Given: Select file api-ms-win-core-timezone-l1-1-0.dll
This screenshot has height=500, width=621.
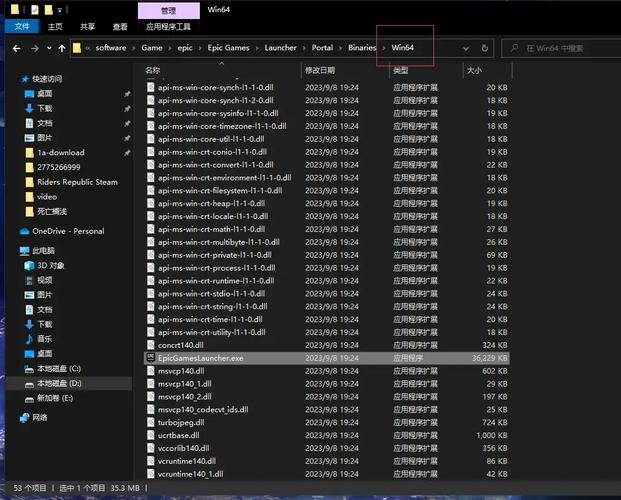Looking at the screenshot, I should (x=222, y=126).
